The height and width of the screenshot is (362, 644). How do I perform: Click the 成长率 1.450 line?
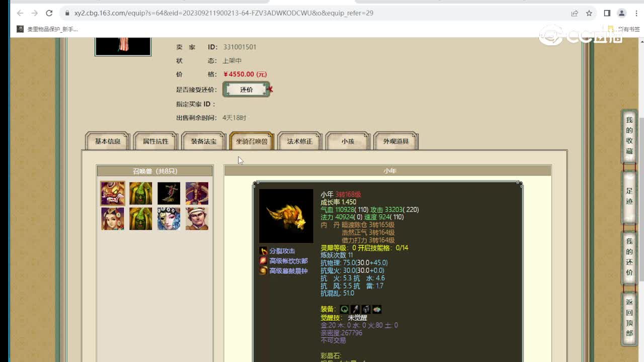click(x=339, y=202)
